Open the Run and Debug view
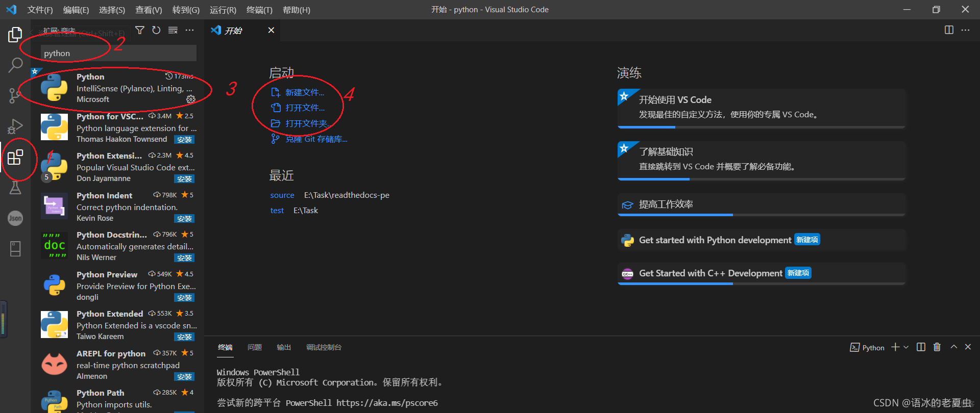Screen dimensions: 980x413 [15, 126]
